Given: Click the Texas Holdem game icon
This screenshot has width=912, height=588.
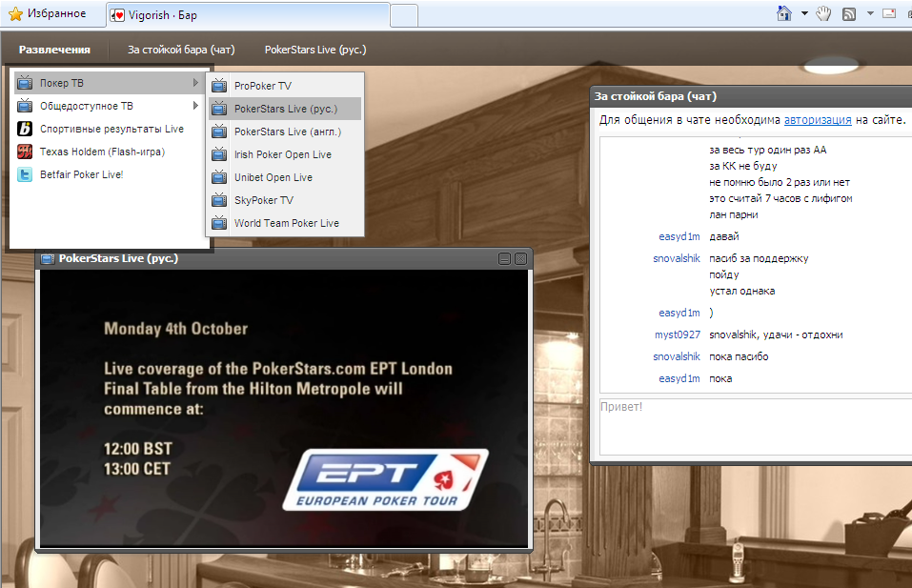Looking at the screenshot, I should coord(25,152).
